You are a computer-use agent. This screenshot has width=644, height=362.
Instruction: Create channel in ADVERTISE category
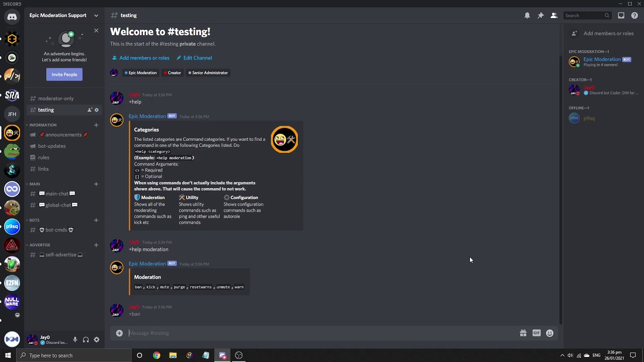tap(96, 245)
